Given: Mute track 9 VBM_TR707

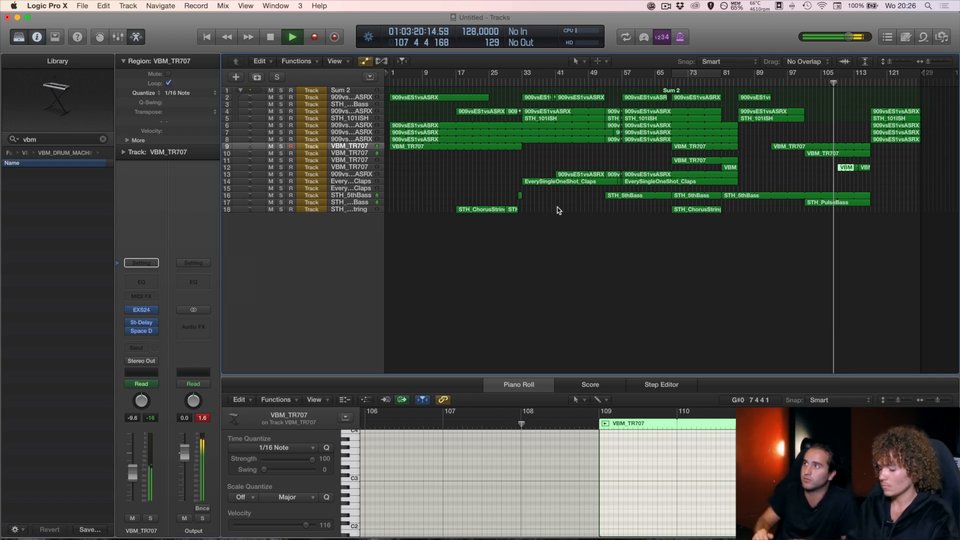Looking at the screenshot, I should coord(271,146).
